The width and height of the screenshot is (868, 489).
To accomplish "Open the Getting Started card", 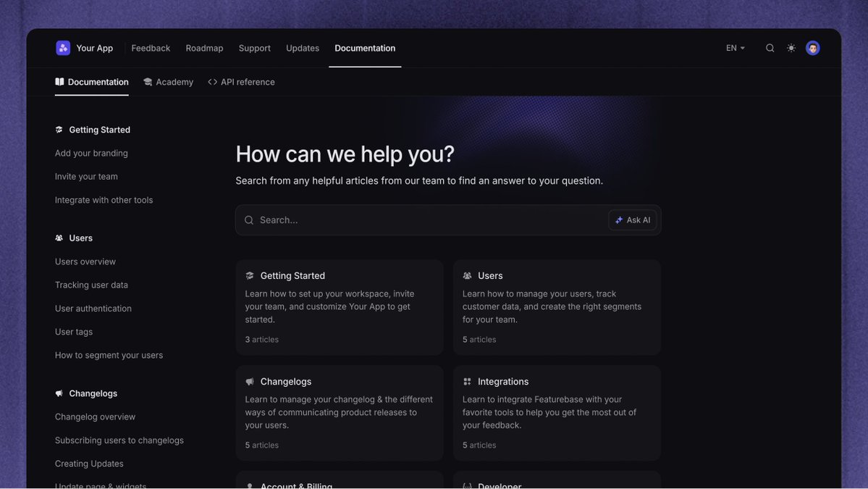I will 340,307.
